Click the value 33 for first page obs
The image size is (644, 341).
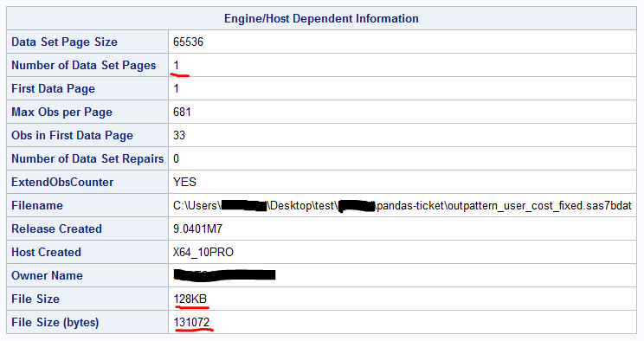point(179,136)
